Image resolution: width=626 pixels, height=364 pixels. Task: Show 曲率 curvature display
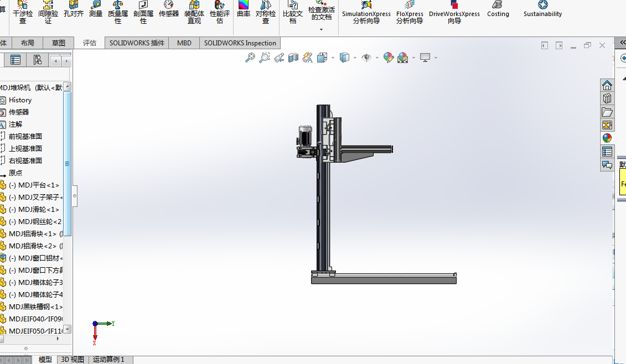[244, 9]
